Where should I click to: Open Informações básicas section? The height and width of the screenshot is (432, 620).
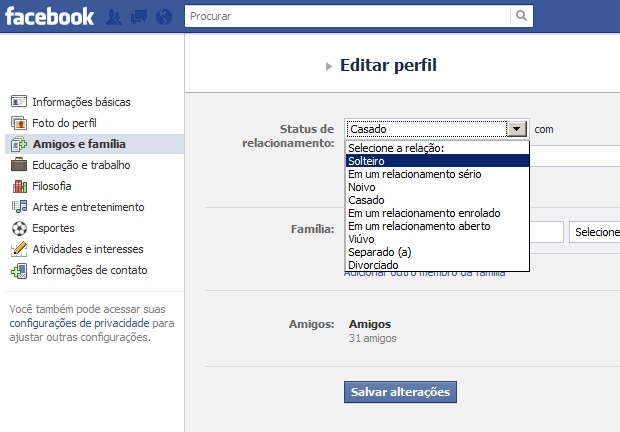coord(81,102)
